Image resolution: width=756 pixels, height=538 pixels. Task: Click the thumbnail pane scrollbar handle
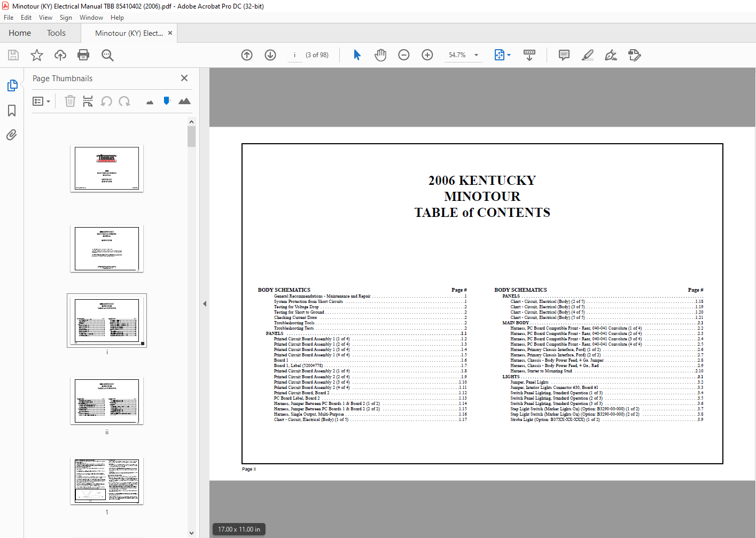click(x=191, y=136)
